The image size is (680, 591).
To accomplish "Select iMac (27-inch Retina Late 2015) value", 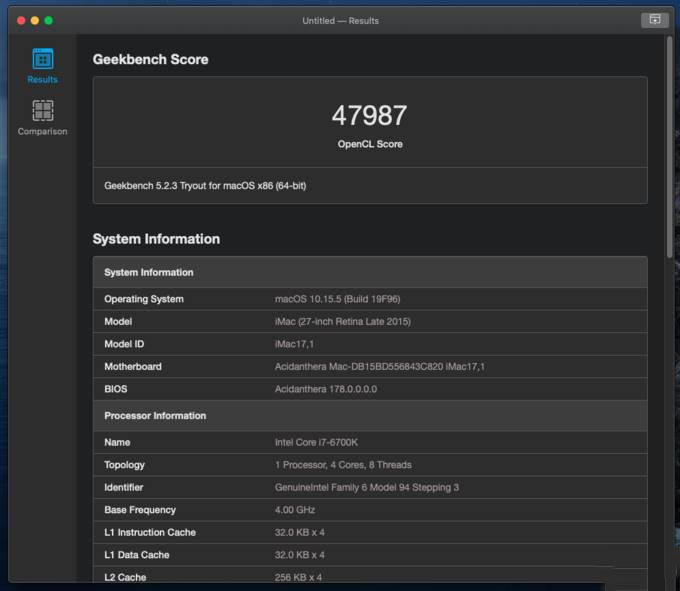I will pyautogui.click(x=343, y=322).
